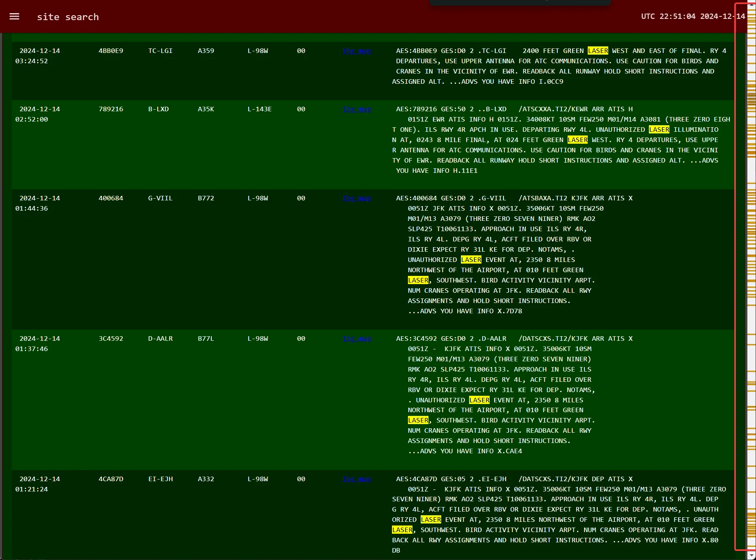Select hex code 4BB0E9
Image resolution: width=756 pixels, height=560 pixels.
click(111, 51)
